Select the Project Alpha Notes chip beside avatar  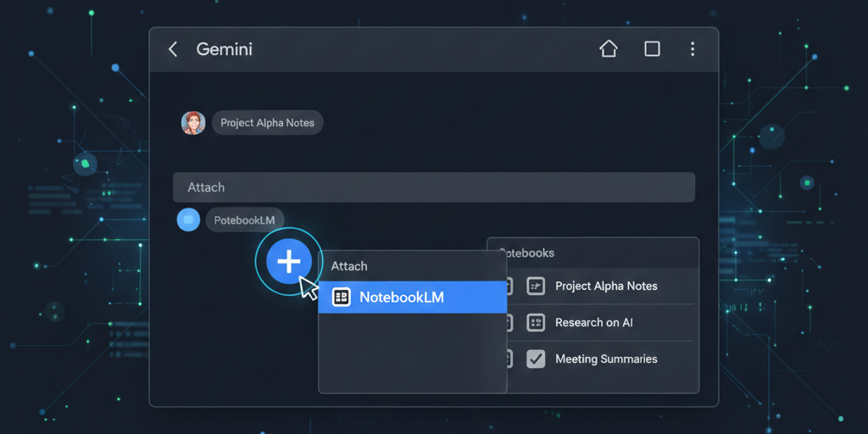pyautogui.click(x=267, y=123)
